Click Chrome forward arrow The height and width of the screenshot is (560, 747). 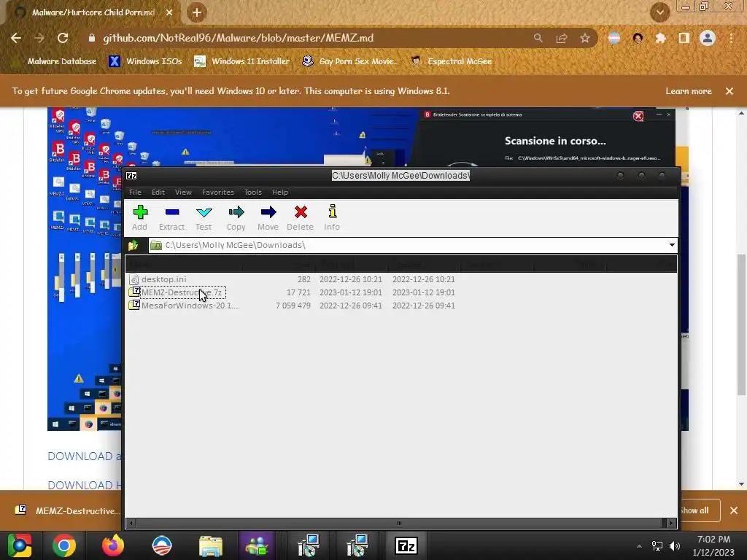39,38
